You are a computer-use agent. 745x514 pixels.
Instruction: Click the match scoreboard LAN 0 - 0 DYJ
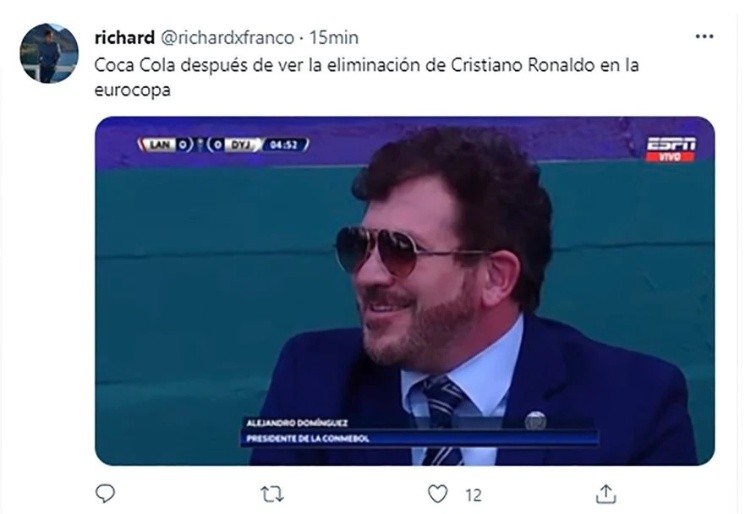point(199,144)
